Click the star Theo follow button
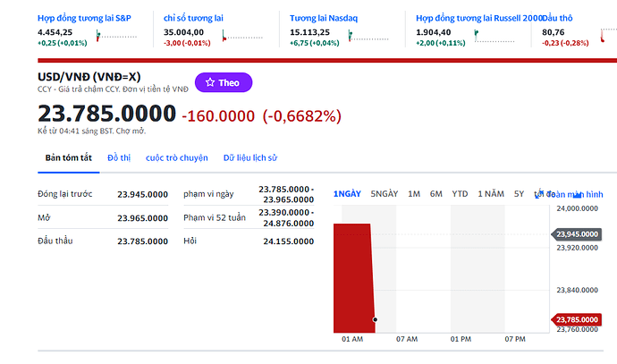The image size is (617, 364). 224,82
